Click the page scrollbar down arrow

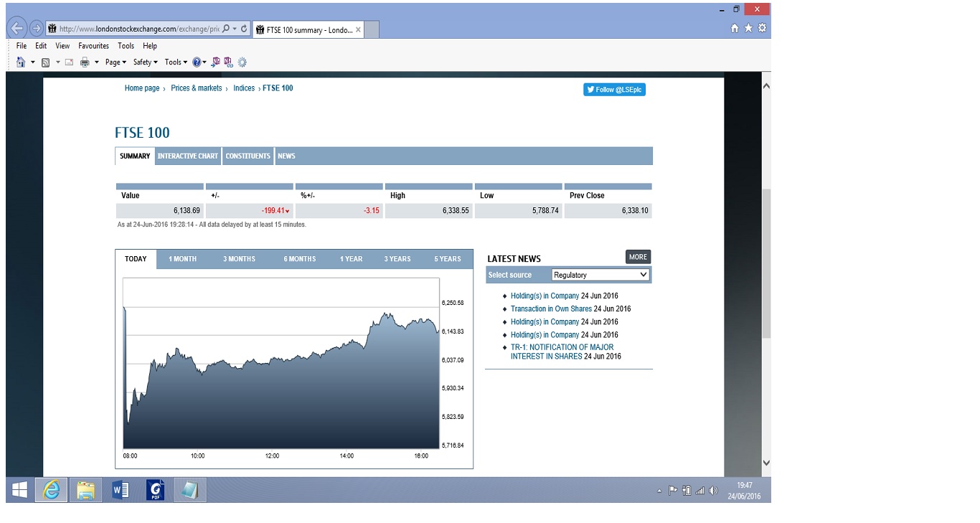765,463
